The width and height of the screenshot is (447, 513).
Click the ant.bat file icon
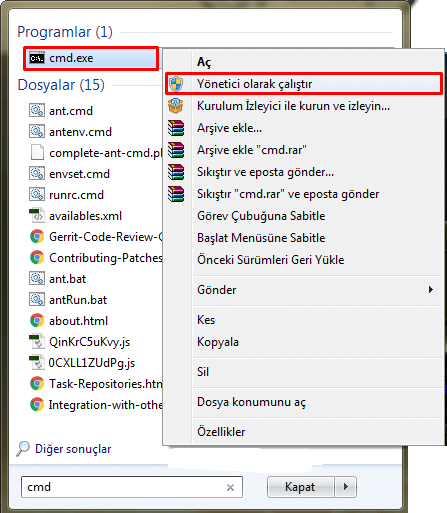pos(37,279)
